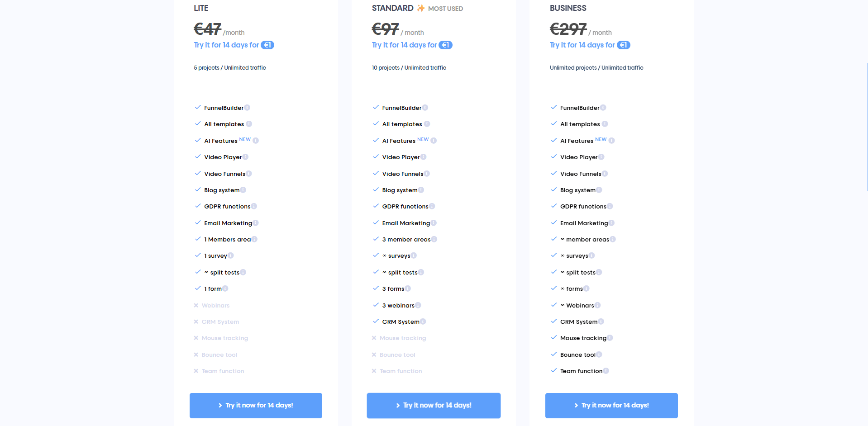Click info icon beside Business Mouse tracking
The image size is (868, 426).
click(x=610, y=338)
